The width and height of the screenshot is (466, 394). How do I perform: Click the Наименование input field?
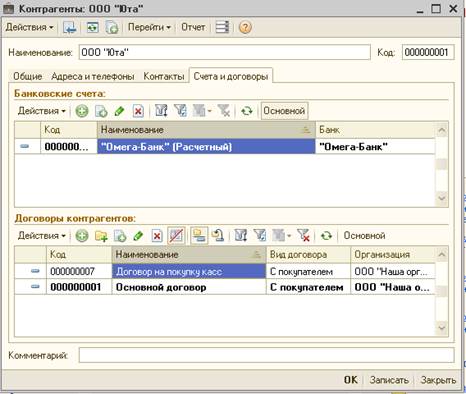point(225,52)
